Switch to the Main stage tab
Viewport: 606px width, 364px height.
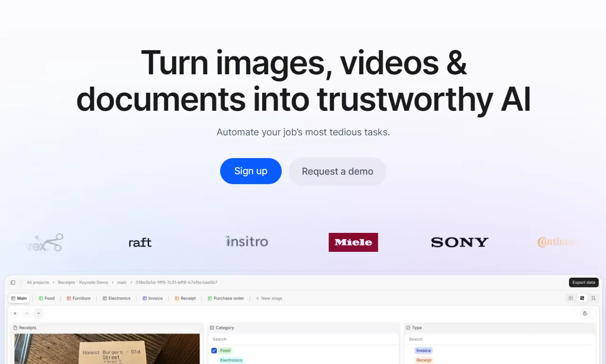coord(19,298)
